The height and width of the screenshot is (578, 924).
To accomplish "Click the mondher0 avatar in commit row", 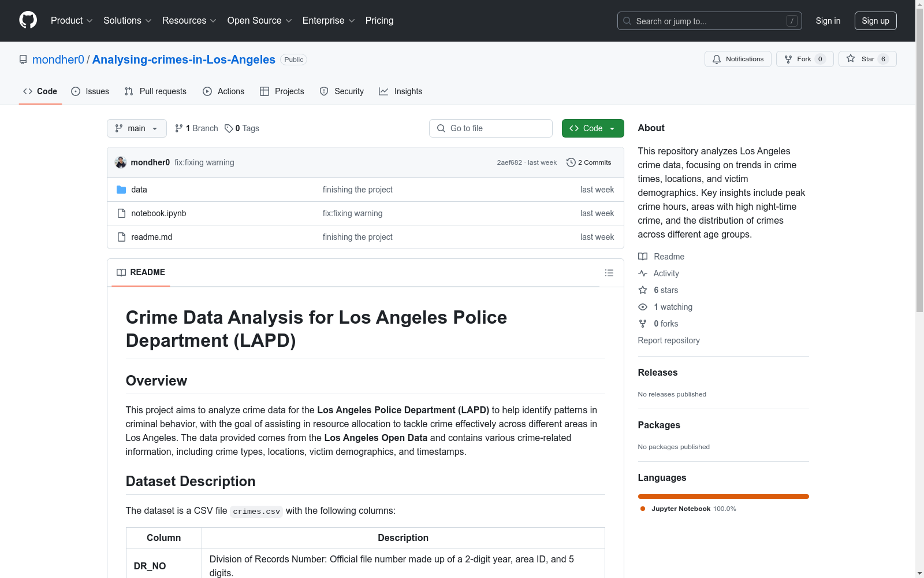I will [121, 162].
